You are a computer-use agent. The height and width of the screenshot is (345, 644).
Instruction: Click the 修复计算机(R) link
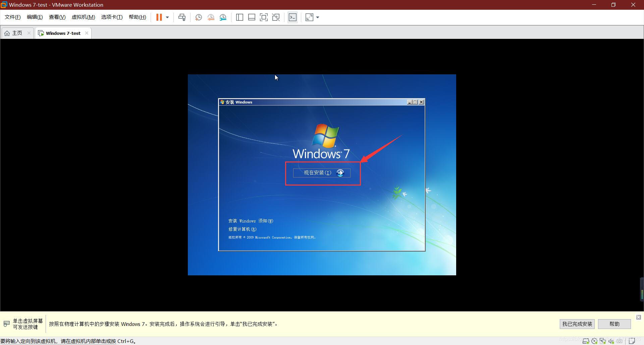(243, 229)
